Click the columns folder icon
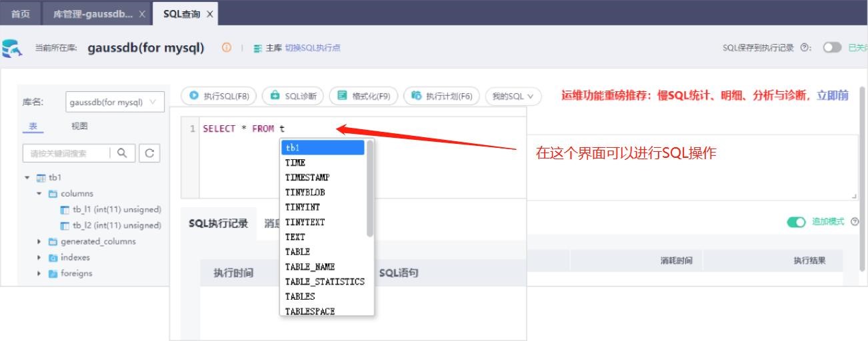This screenshot has width=868, height=341. (x=53, y=194)
